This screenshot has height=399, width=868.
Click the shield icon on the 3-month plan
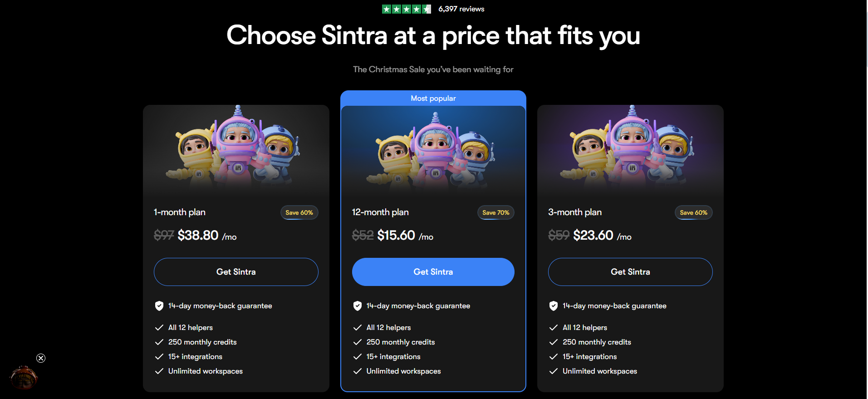click(x=554, y=306)
